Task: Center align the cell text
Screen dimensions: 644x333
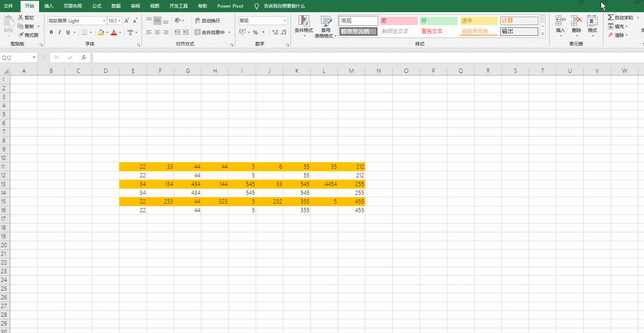Action: pos(157,32)
